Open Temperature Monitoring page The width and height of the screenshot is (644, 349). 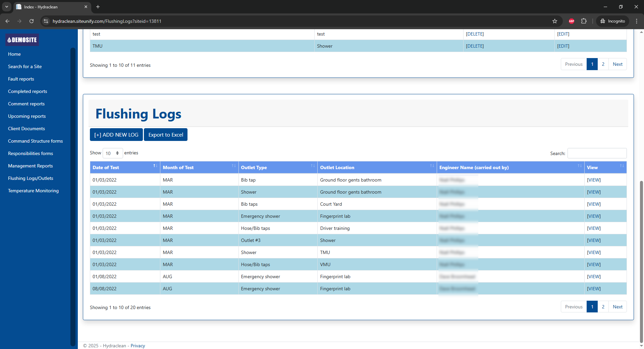point(33,191)
